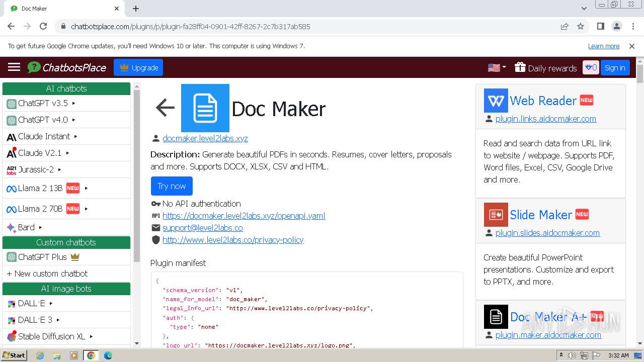Click the ChatbotsPlace logo
This screenshot has width=644, height=362.
[x=67, y=67]
